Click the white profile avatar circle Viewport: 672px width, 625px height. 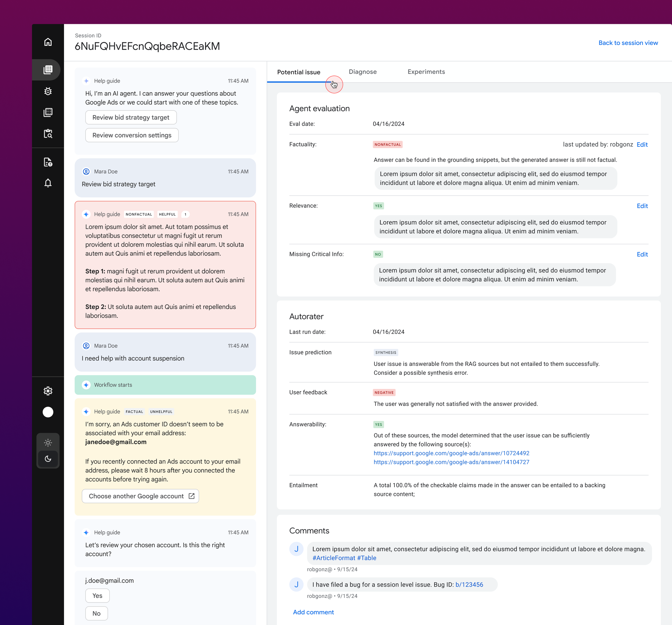coord(48,412)
